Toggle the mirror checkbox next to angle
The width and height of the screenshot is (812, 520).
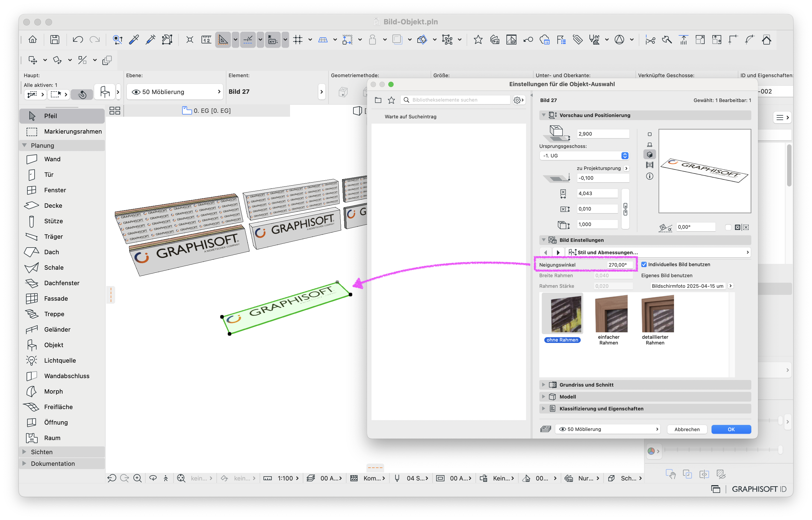pyautogui.click(x=728, y=227)
